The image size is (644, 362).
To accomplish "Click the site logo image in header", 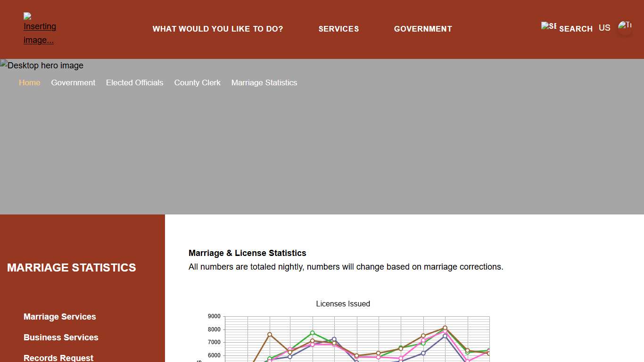I will click(40, 29).
